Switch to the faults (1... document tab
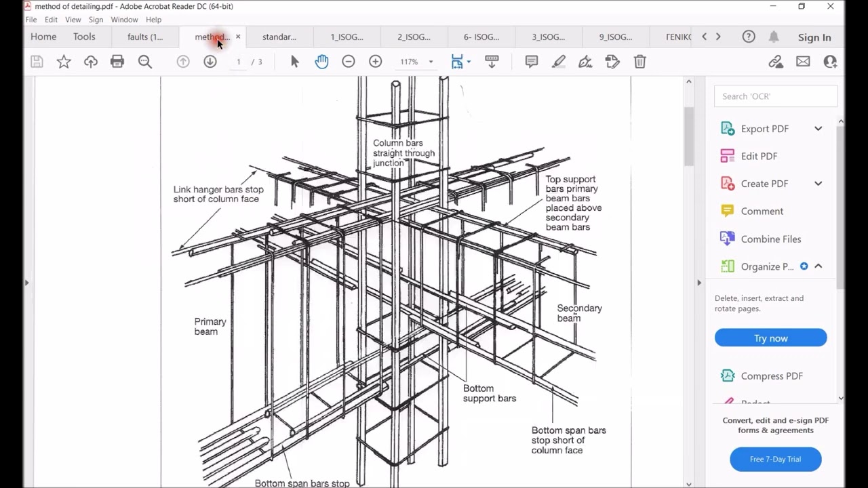Screen dimensions: 868x488 pyautogui.click(x=145, y=37)
